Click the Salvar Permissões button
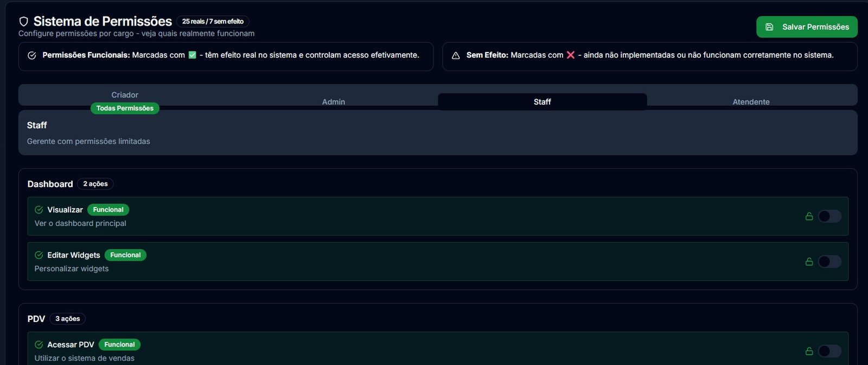 tap(807, 27)
